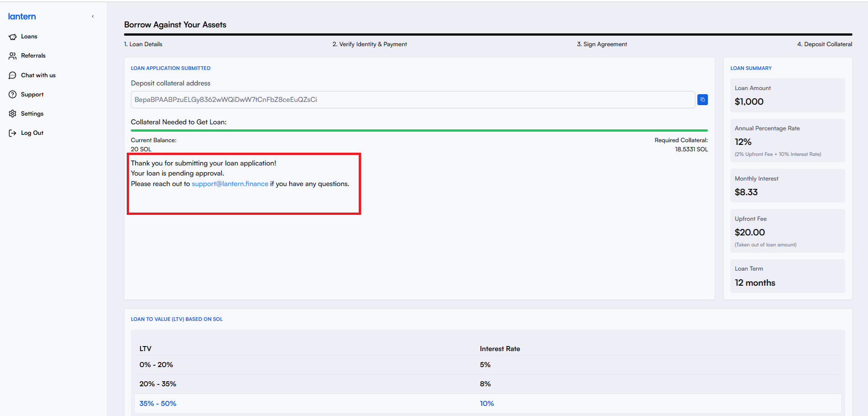Click the Settings gear icon

[12, 114]
